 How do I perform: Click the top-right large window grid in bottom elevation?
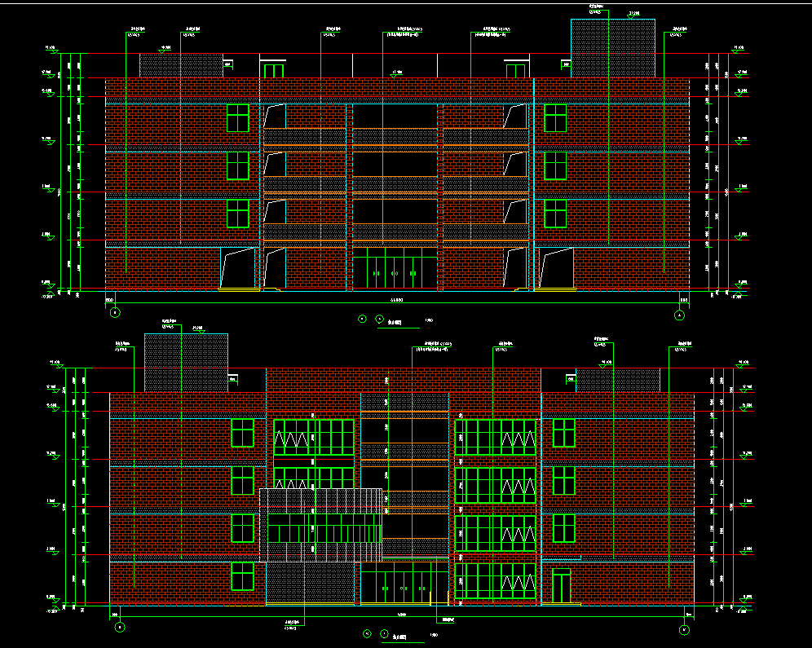pos(496,437)
